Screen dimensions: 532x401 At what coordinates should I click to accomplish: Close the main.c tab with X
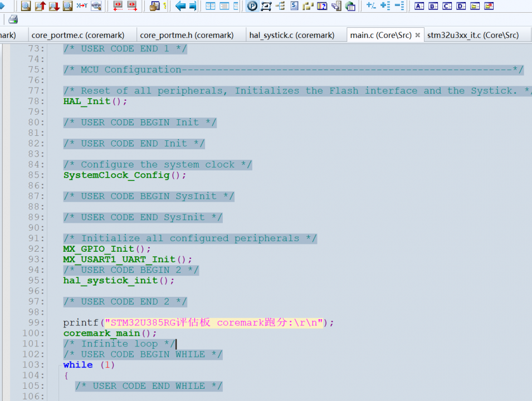pos(418,35)
